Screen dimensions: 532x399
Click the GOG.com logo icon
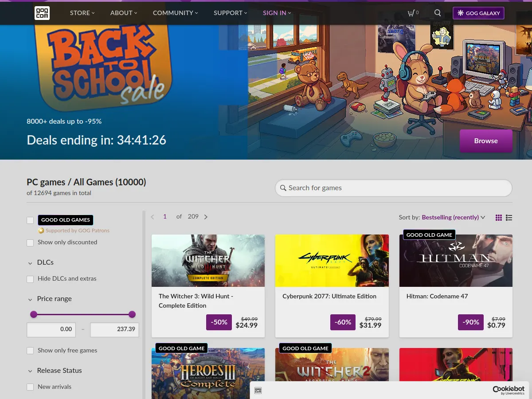coord(42,13)
